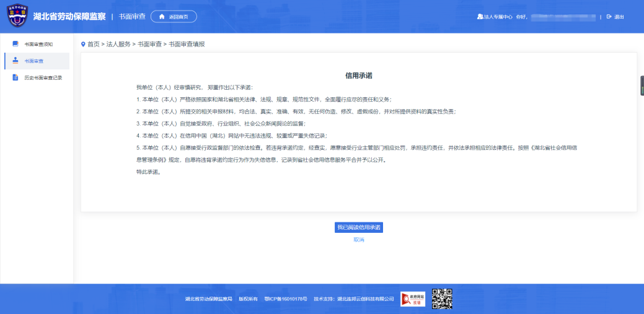
Task: Click the home icon in 返回首页 button
Action: tap(162, 17)
